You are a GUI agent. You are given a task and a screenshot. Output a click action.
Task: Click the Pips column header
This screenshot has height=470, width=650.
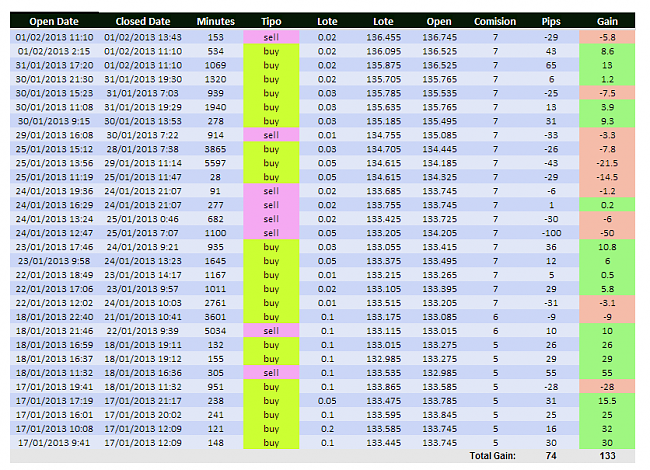pyautogui.click(x=550, y=20)
